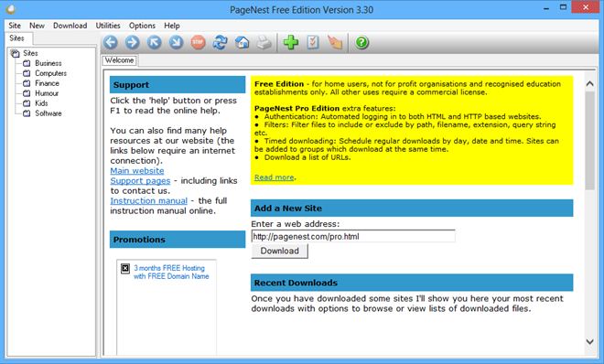Switch to the Welcome tab

[x=119, y=60]
